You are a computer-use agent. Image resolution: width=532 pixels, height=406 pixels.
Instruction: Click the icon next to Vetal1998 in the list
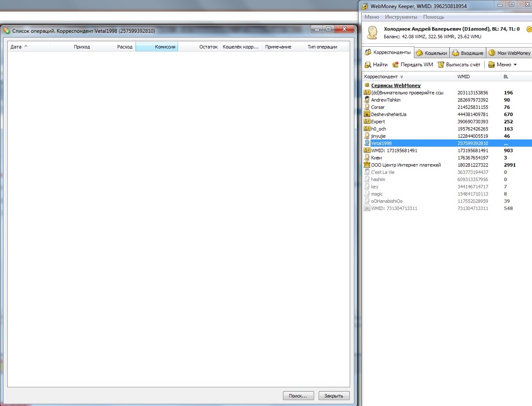pos(367,143)
